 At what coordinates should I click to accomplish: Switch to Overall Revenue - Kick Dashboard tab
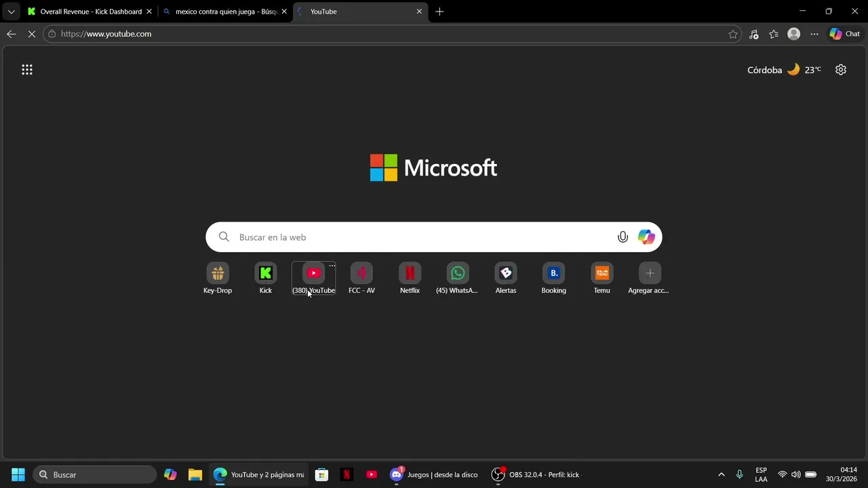[x=90, y=12]
